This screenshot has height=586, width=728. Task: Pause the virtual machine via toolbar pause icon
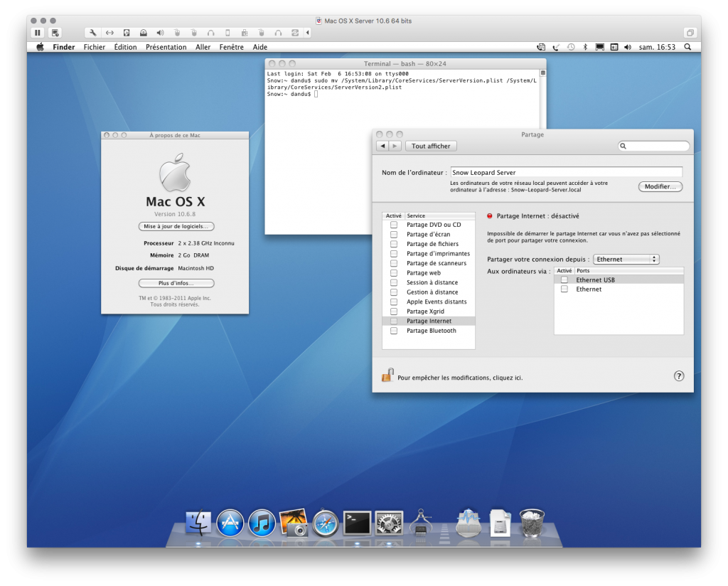(38, 32)
